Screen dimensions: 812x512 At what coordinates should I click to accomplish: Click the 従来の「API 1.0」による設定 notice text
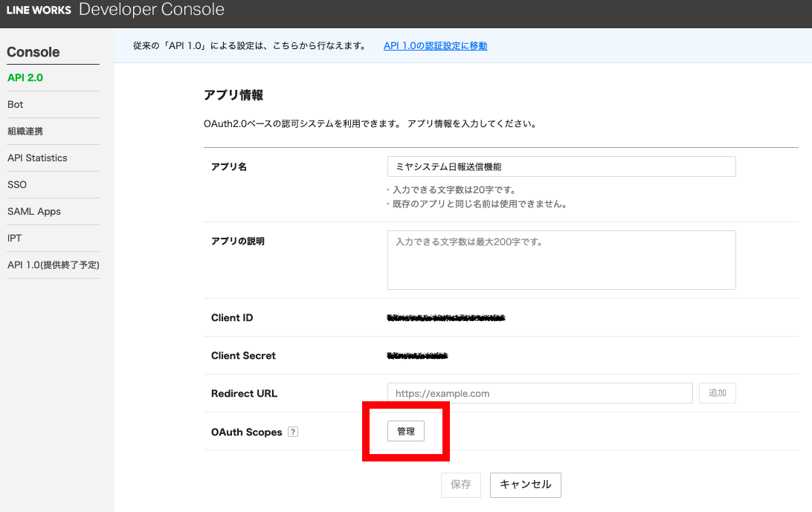pyautogui.click(x=250, y=45)
